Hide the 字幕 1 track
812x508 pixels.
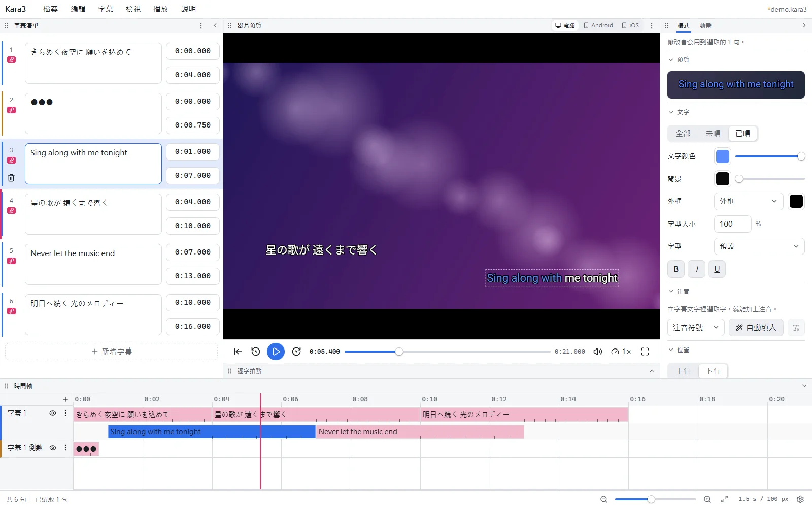(52, 413)
